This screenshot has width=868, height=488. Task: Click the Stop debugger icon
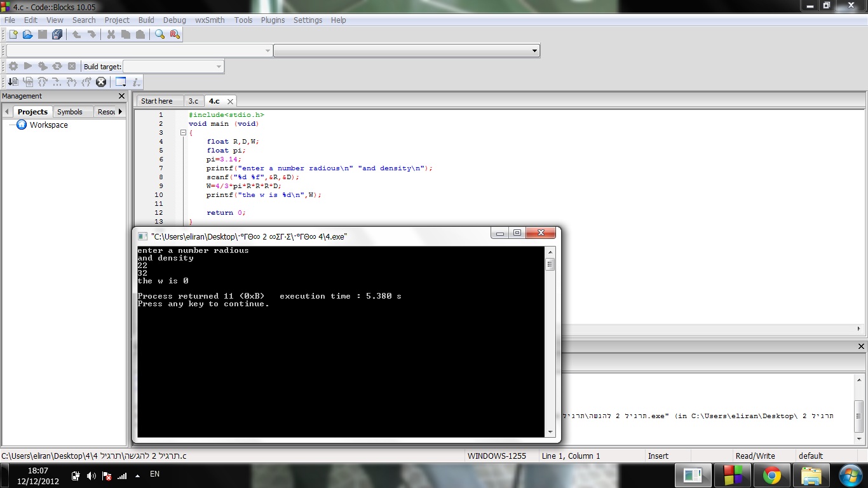[x=101, y=82]
